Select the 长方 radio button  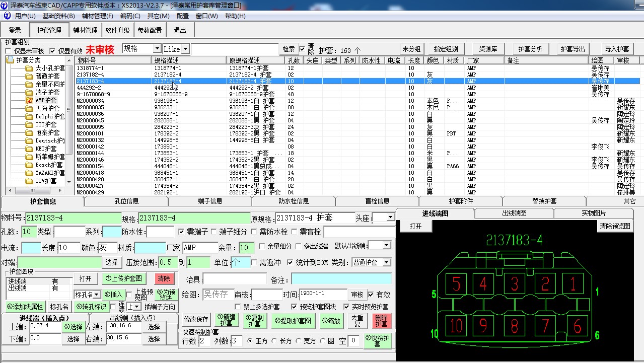tap(273, 341)
